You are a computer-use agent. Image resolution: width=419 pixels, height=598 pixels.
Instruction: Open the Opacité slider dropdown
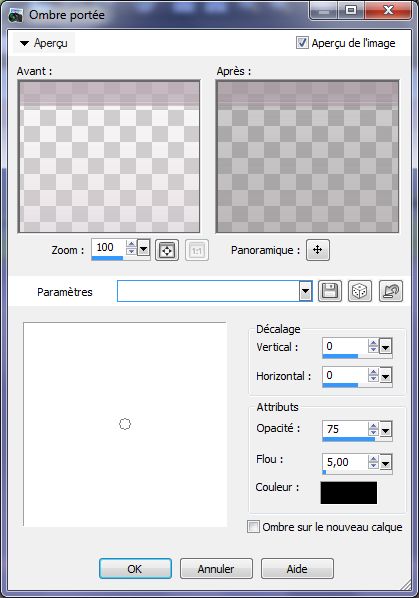click(385, 430)
